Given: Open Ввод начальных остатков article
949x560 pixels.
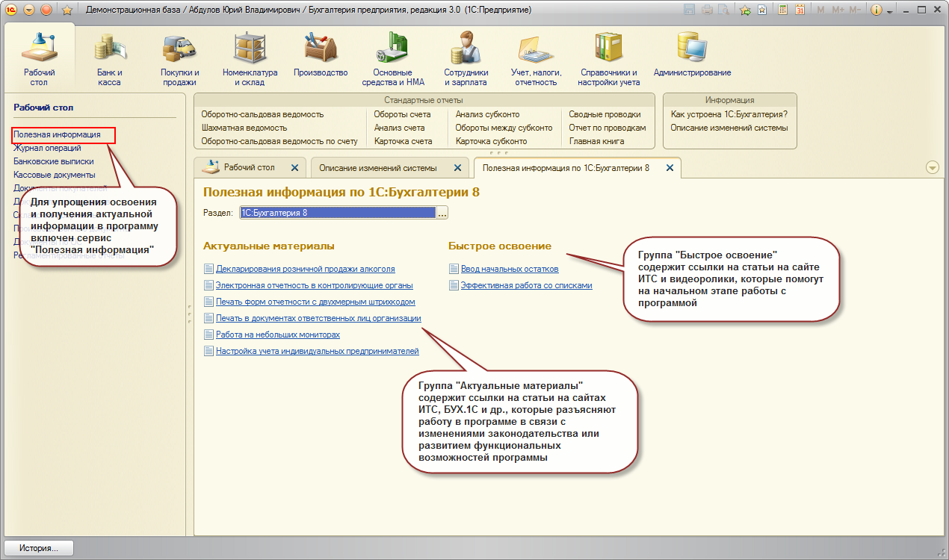Looking at the screenshot, I should coord(510,269).
